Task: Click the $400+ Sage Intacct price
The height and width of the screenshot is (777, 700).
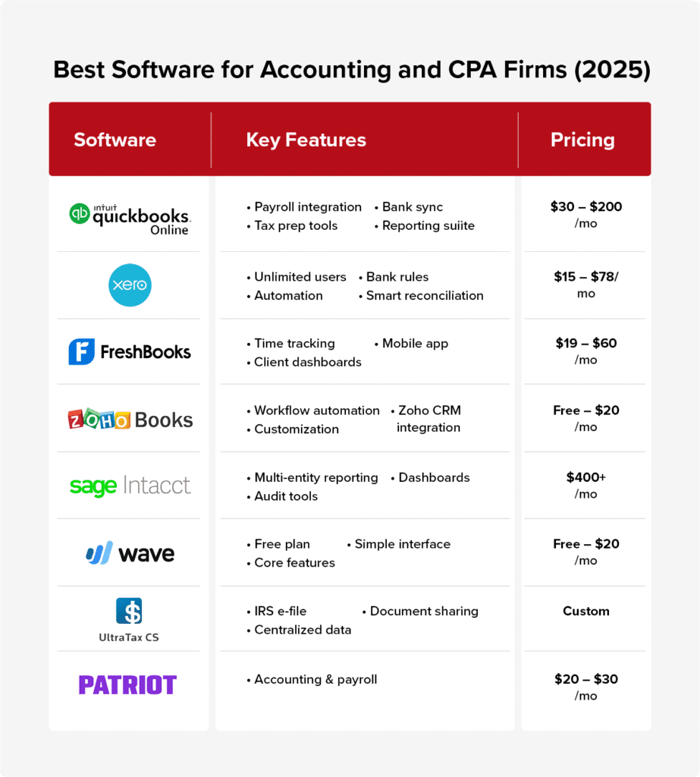Action: click(586, 477)
